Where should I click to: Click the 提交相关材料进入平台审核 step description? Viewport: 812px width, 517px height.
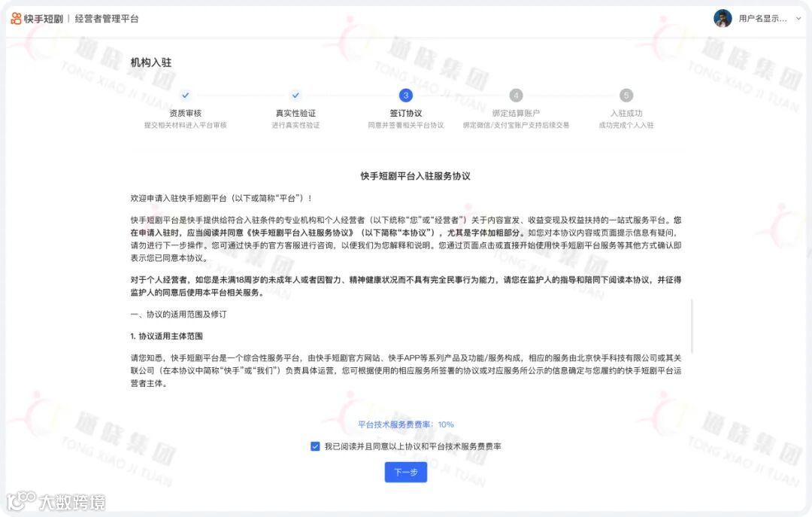186,125
